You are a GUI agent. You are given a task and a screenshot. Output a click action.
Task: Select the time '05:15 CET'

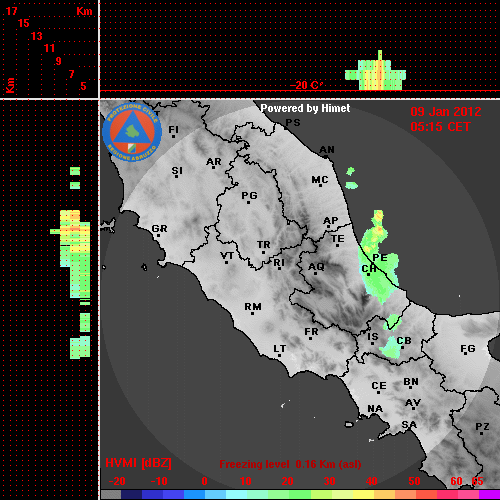click(440, 127)
